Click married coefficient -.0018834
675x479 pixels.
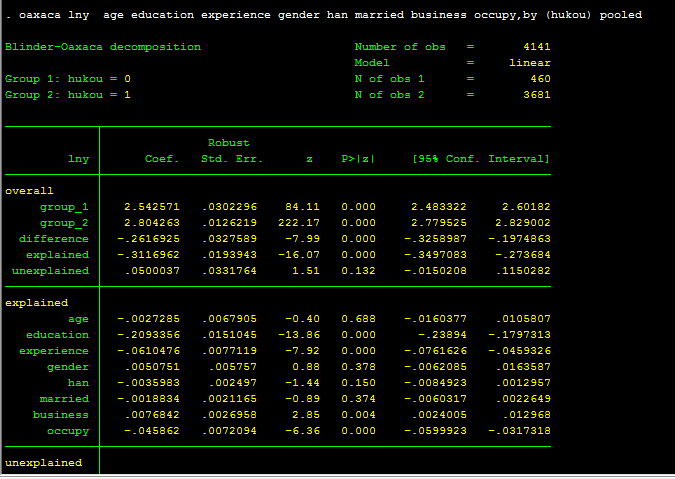tap(148, 399)
